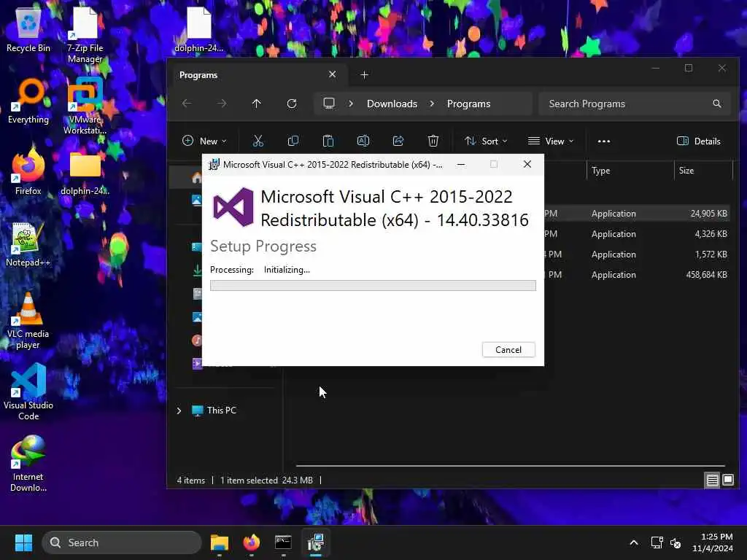Add a new File Explorer tab
The height and width of the screenshot is (560, 747).
pyautogui.click(x=364, y=75)
